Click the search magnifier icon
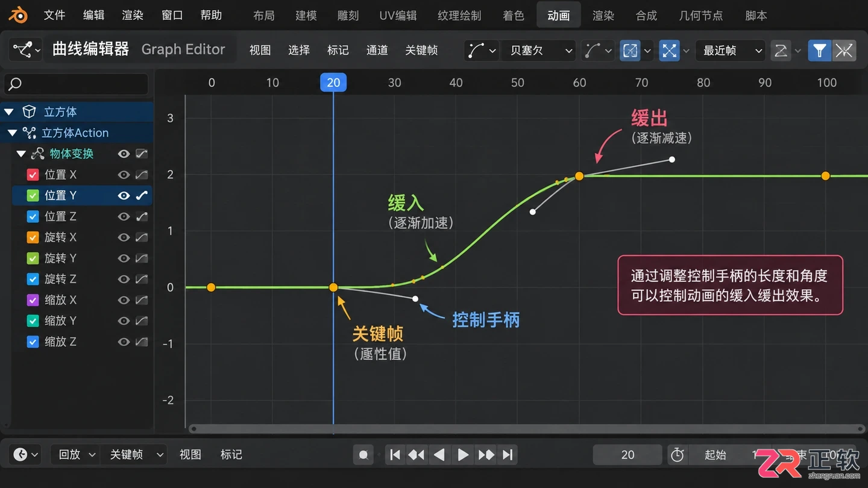 click(x=16, y=84)
